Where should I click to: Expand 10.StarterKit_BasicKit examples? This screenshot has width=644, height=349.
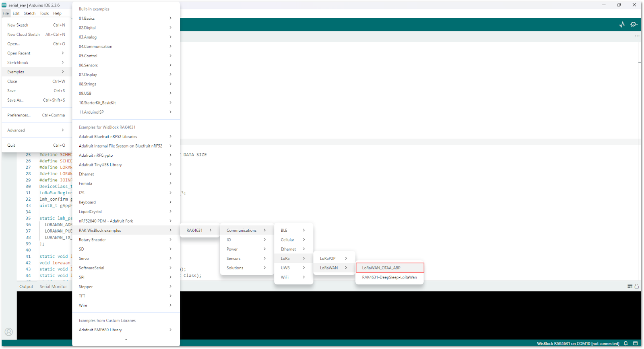126,103
